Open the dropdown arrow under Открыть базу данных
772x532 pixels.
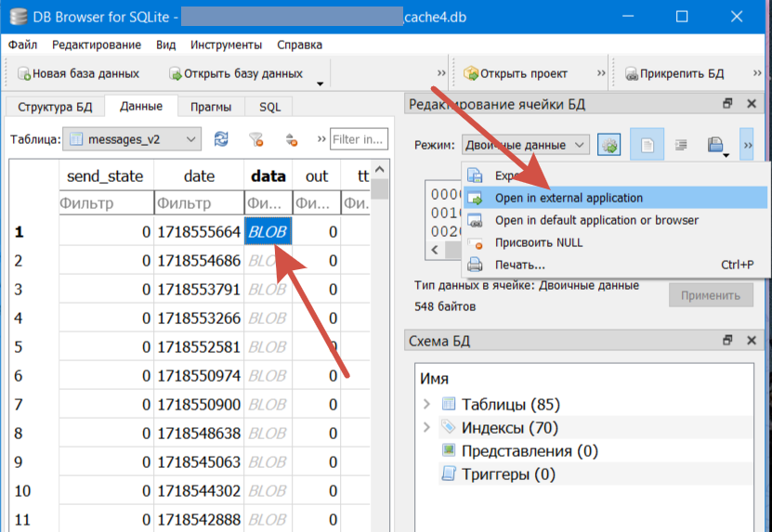click(320, 84)
